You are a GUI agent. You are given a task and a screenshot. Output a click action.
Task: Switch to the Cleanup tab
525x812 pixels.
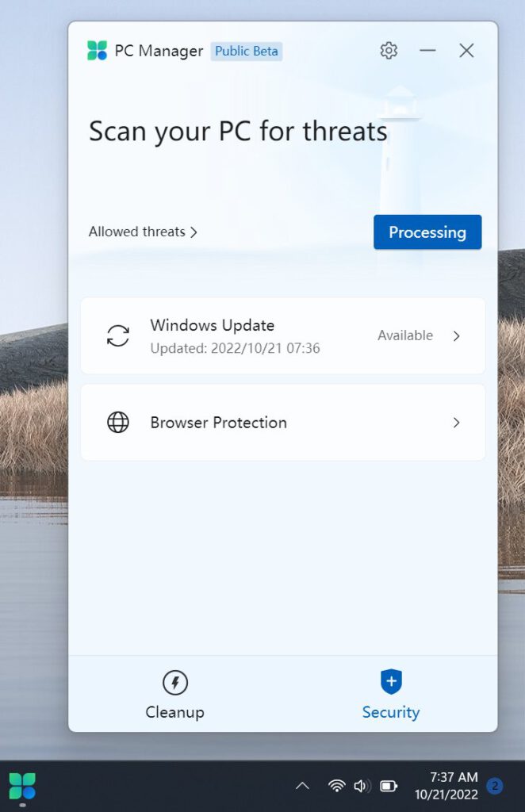coord(175,694)
